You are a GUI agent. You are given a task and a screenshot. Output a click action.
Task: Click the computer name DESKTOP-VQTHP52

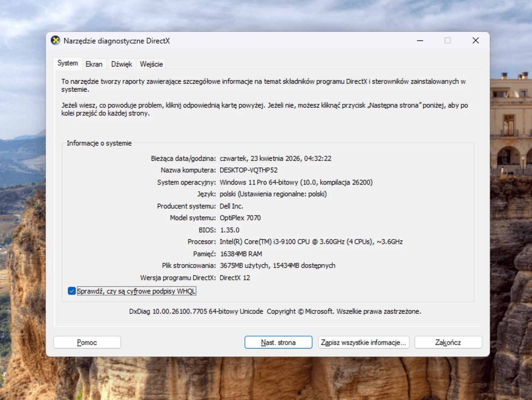(248, 170)
